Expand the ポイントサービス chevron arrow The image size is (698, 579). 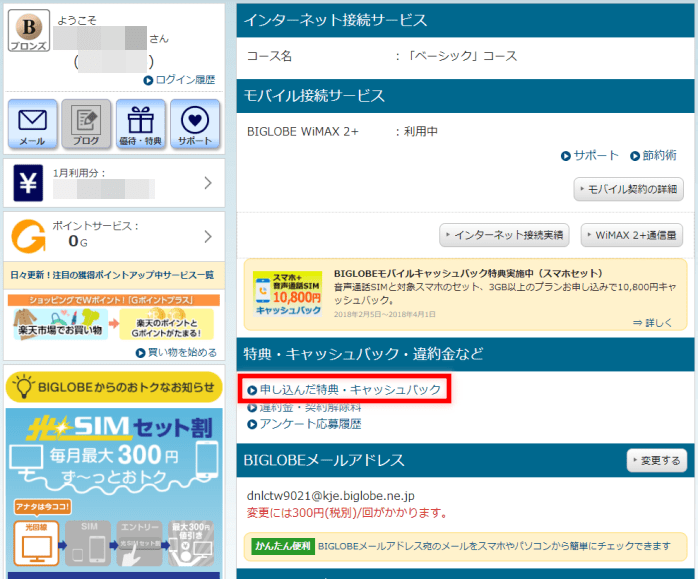pos(208,236)
